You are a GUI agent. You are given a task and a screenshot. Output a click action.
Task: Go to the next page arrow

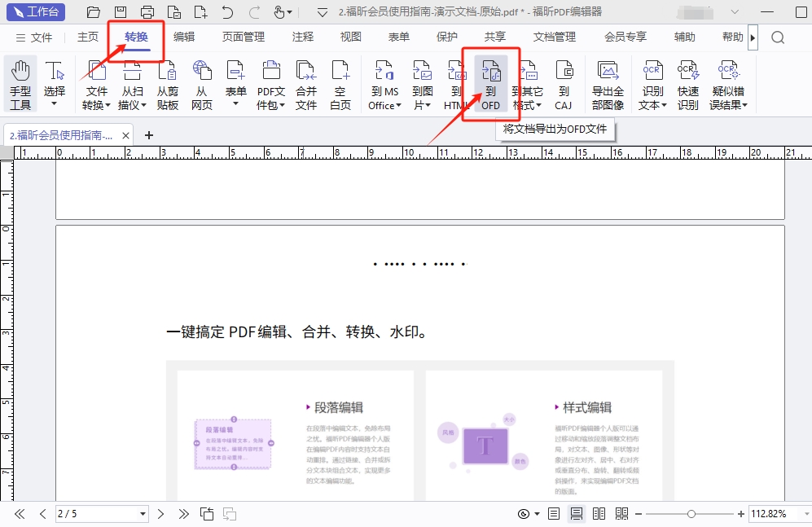[161, 514]
